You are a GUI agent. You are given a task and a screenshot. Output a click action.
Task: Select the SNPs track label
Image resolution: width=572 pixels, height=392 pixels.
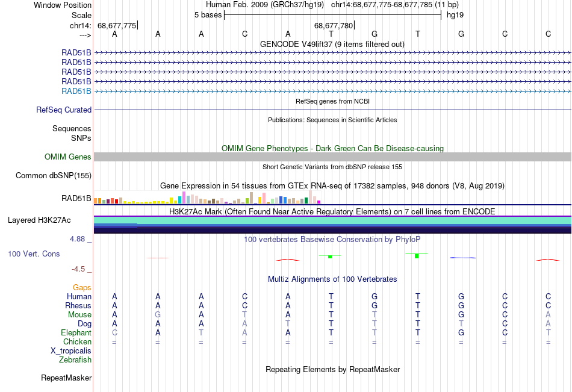81,138
